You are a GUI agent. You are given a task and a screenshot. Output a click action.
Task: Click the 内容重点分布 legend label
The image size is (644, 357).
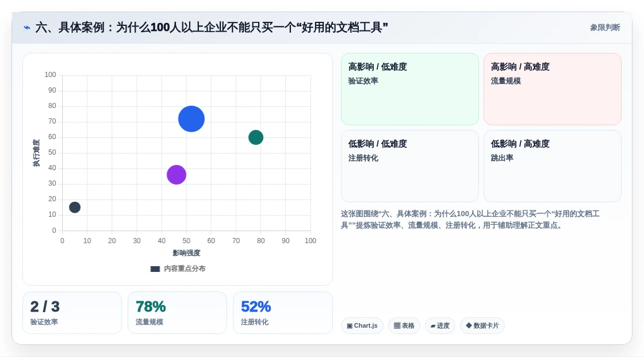[185, 268]
